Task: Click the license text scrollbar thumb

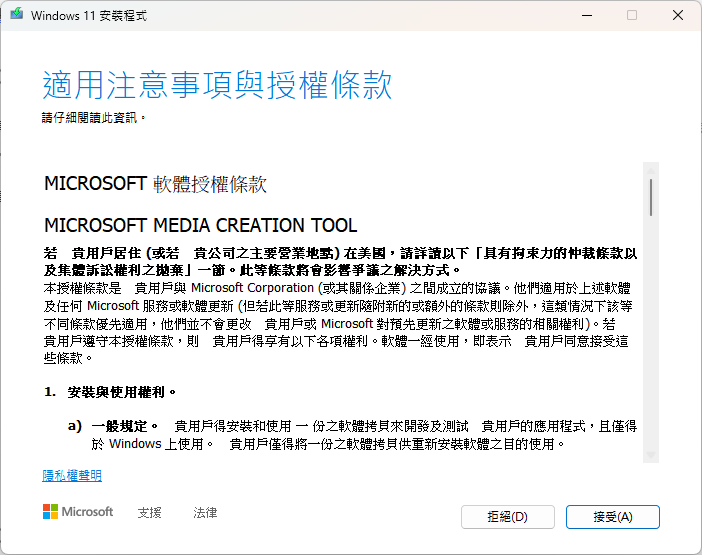Action: [x=651, y=197]
